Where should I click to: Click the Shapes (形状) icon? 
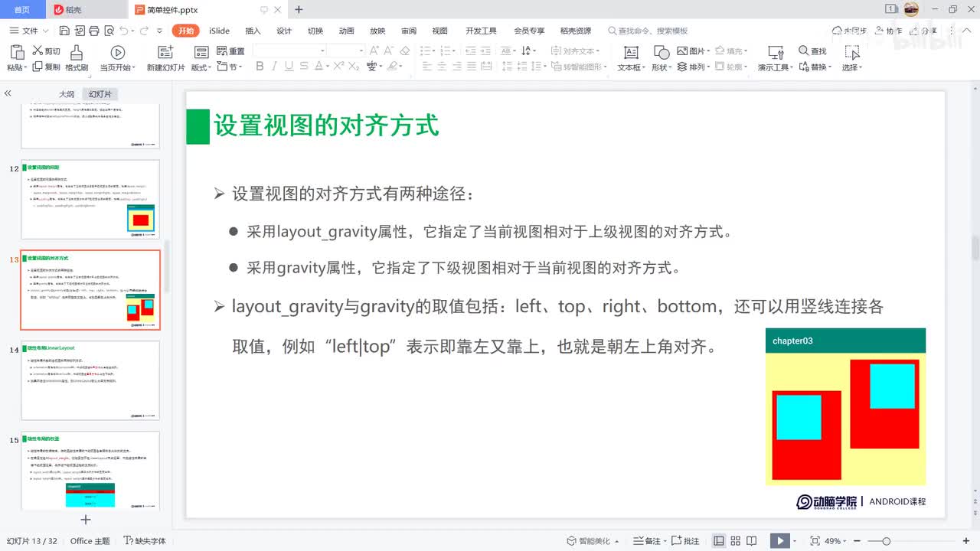[661, 52]
